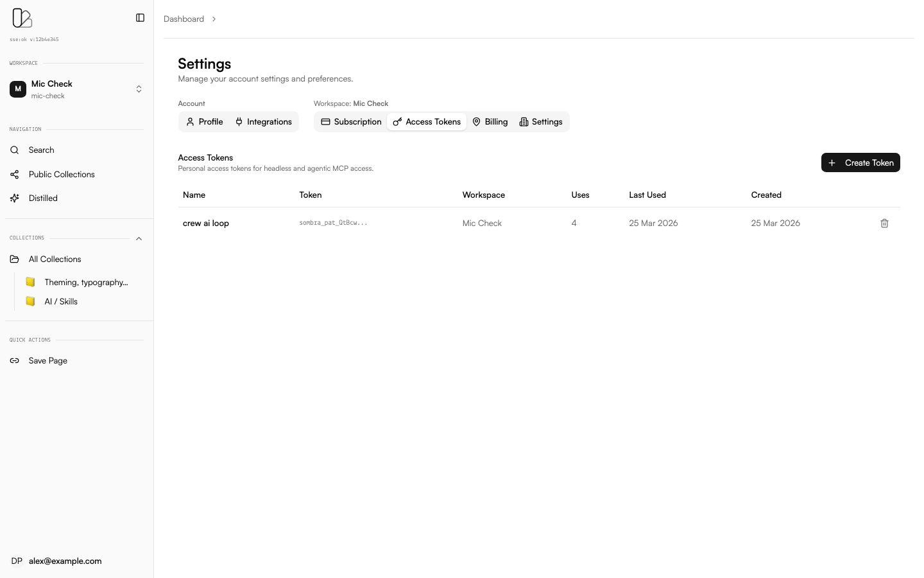
Task: Switch to the Access Tokens tab
Action: (426, 121)
